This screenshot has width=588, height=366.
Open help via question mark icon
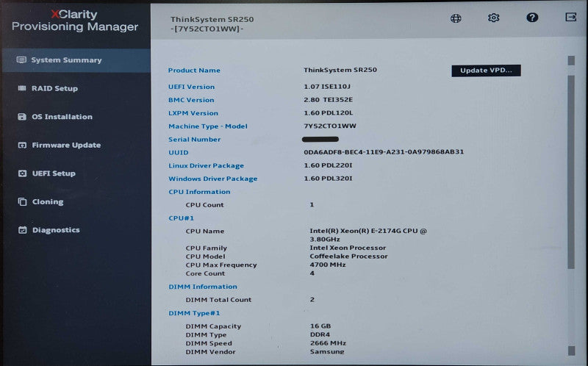coord(532,17)
